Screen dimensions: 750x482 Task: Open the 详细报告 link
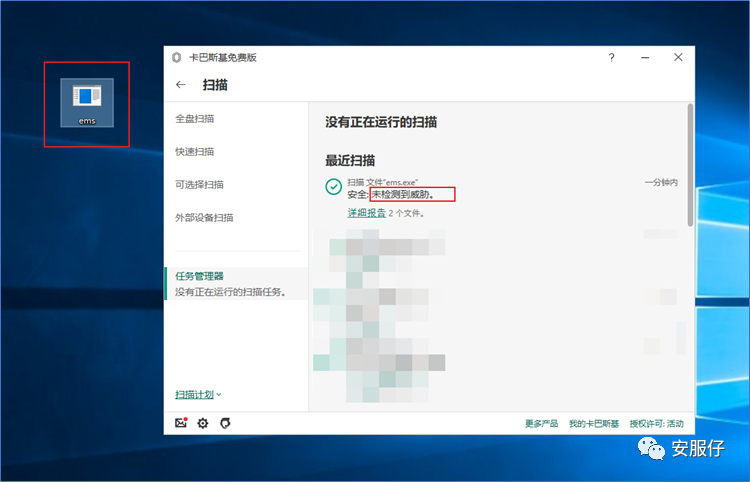(x=366, y=213)
